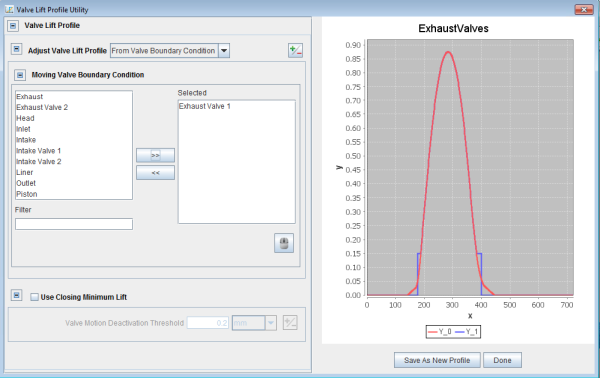Click the Filter text field
This screenshot has width=600, height=378.
(74, 224)
